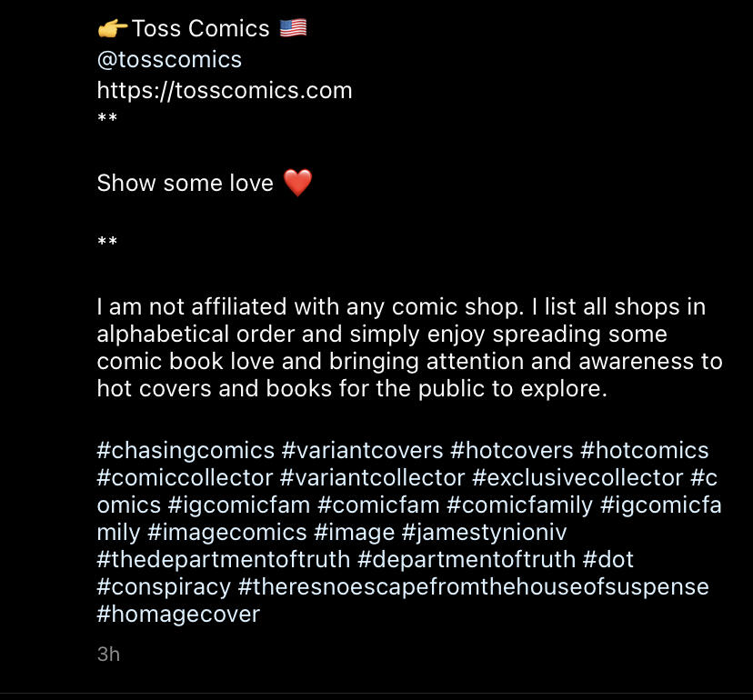Open the #exclusivecollector hashtag
753x700 pixels.
(577, 478)
